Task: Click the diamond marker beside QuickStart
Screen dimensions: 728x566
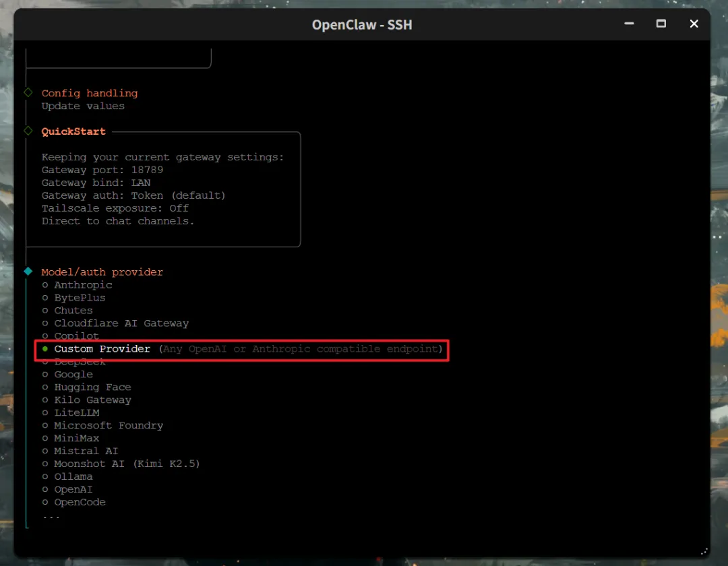Action: [x=28, y=131]
